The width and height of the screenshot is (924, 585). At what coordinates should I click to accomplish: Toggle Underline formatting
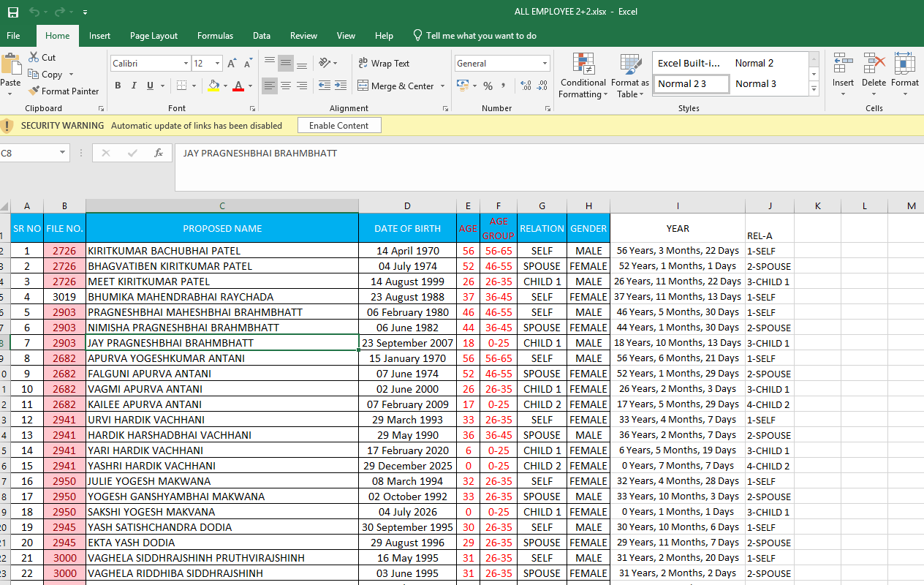(x=150, y=86)
